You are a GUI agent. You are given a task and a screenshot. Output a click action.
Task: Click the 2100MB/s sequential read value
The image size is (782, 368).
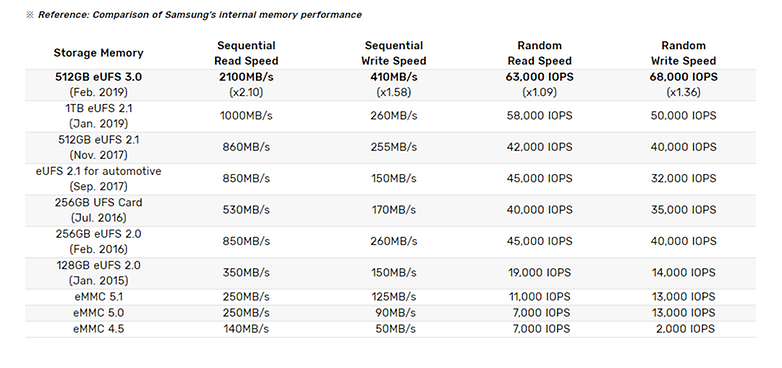click(246, 77)
